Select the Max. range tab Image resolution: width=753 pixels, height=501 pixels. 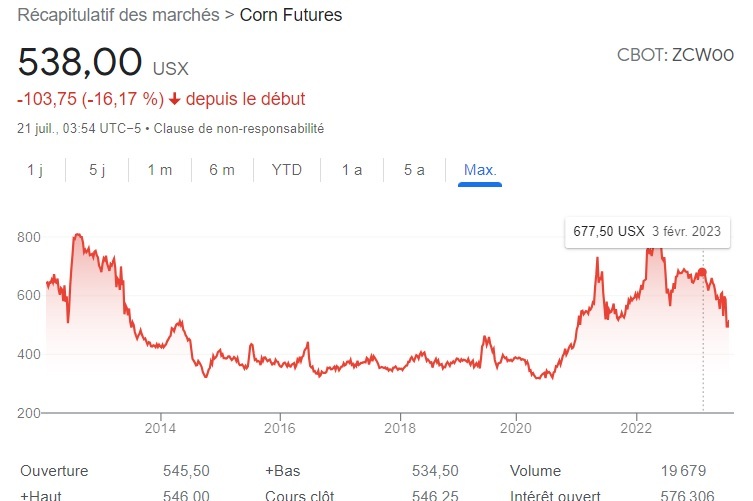click(480, 170)
